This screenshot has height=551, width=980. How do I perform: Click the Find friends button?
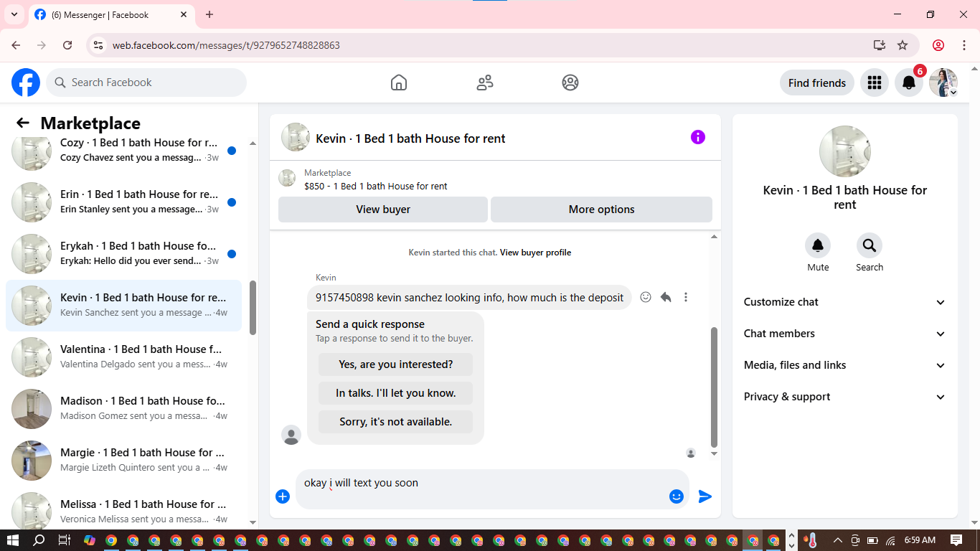[x=817, y=83]
